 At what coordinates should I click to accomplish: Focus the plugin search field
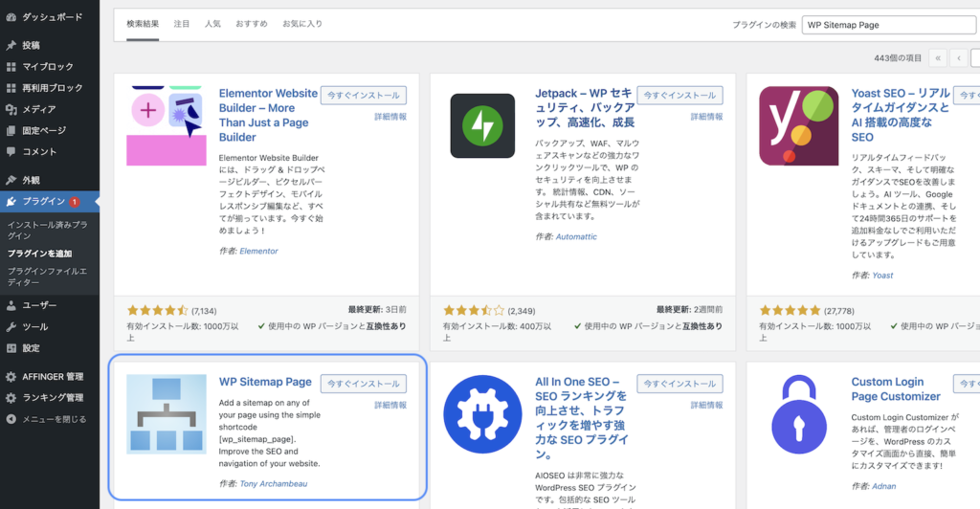[889, 25]
